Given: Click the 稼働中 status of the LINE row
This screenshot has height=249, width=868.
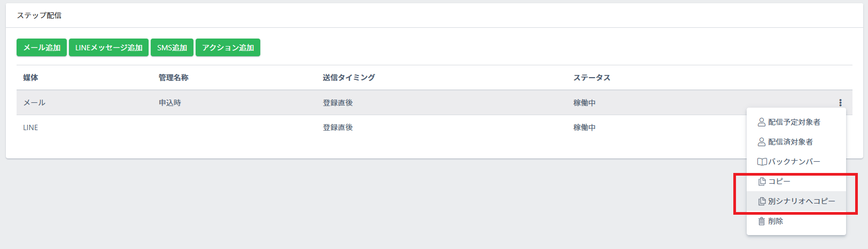Looking at the screenshot, I should (585, 127).
